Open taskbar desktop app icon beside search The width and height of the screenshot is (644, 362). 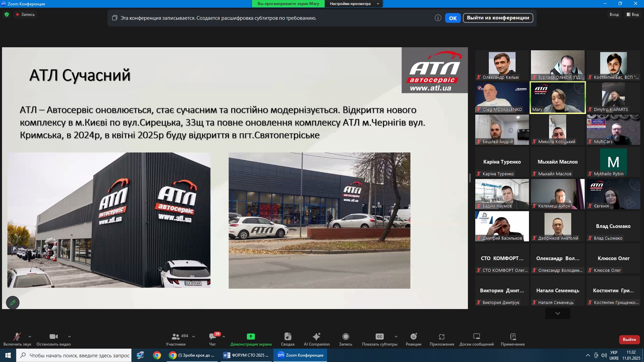click(140, 355)
